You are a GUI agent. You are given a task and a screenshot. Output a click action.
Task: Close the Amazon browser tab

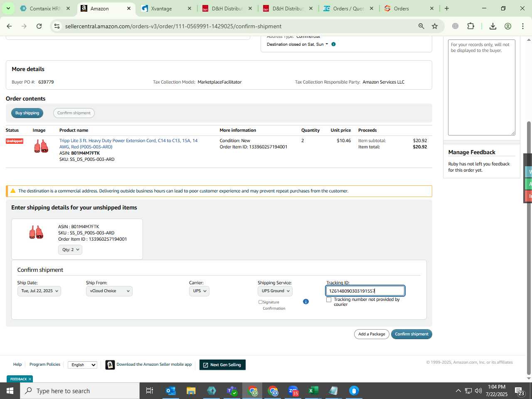click(x=129, y=8)
